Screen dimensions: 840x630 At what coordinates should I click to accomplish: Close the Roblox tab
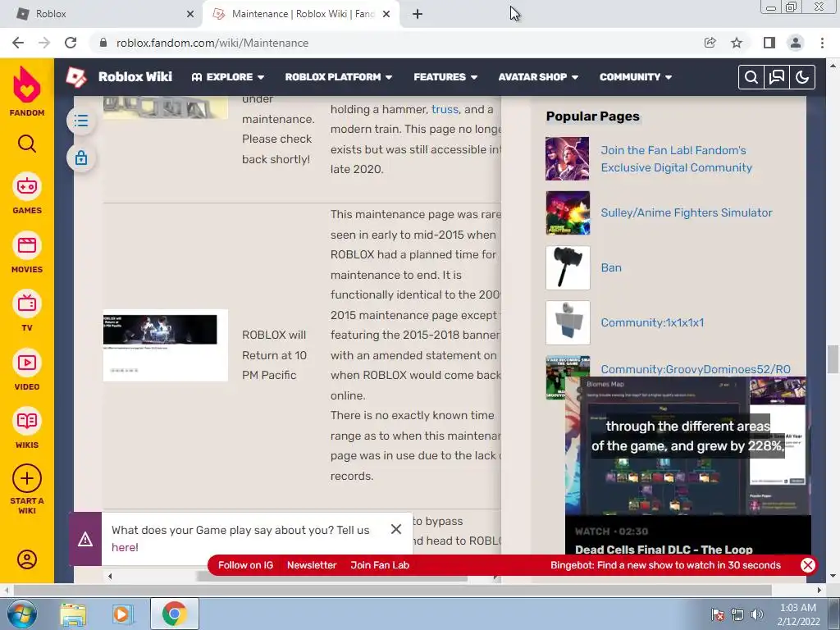pyautogui.click(x=190, y=14)
